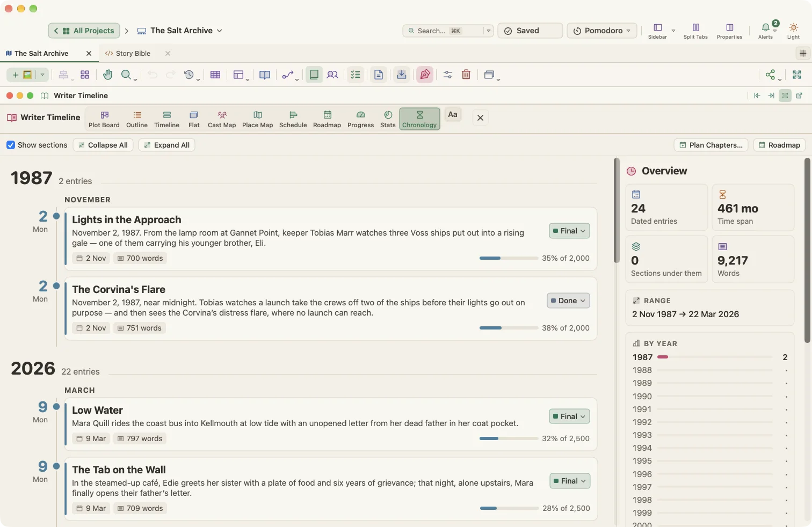The width and height of the screenshot is (812, 527).
Task: Click the Roadmap button beside Plan Chapters
Action: 779,145
